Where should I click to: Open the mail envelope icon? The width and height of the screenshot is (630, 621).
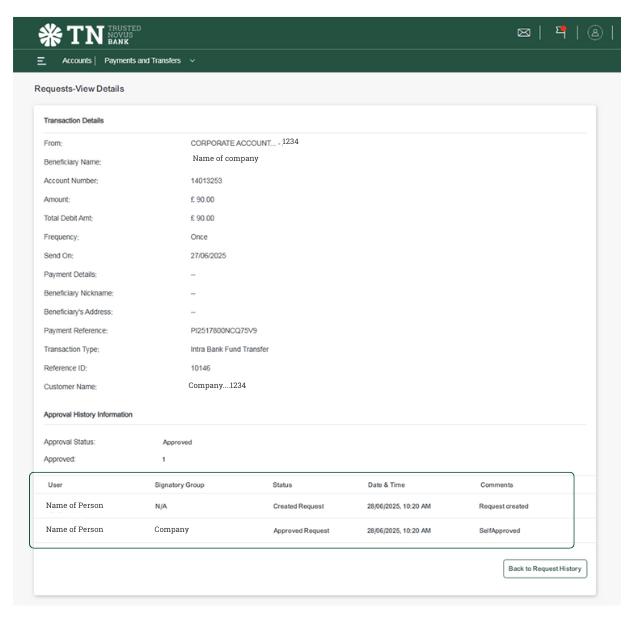click(522, 32)
